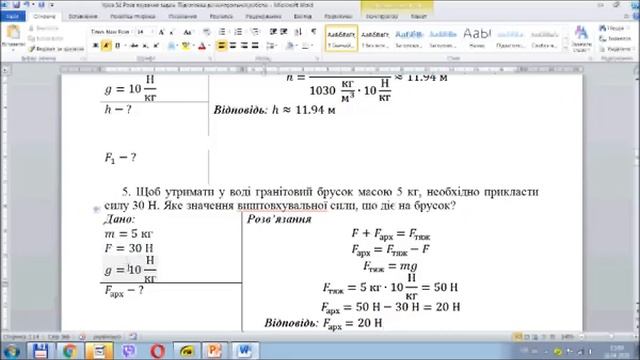Click the Word icon in the taskbar
This screenshot has height=360, width=640.
tap(245, 351)
